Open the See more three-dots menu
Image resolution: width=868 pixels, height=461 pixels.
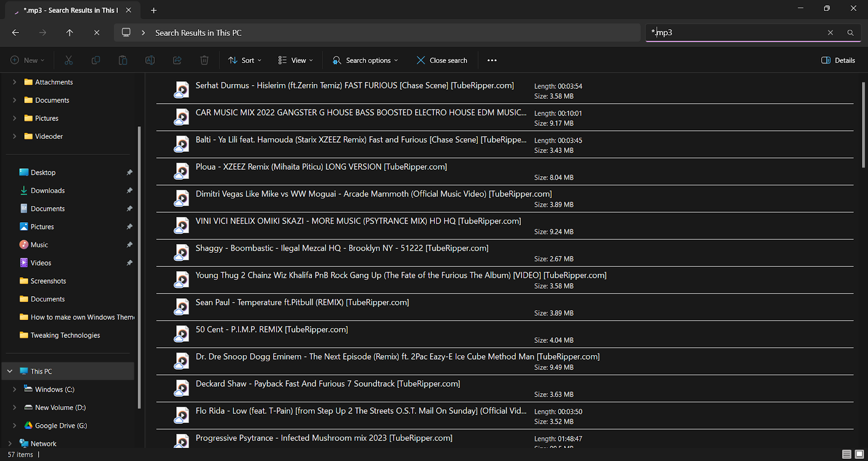[x=492, y=60]
